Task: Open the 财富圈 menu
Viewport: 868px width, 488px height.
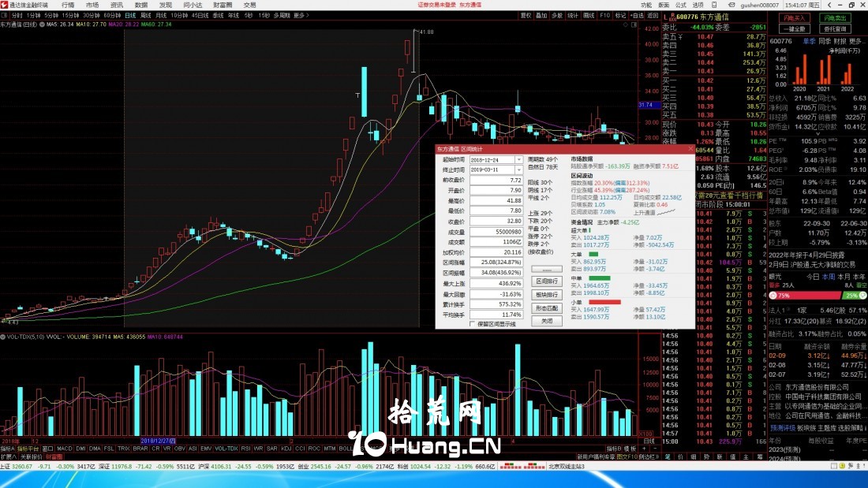Action: point(223,5)
